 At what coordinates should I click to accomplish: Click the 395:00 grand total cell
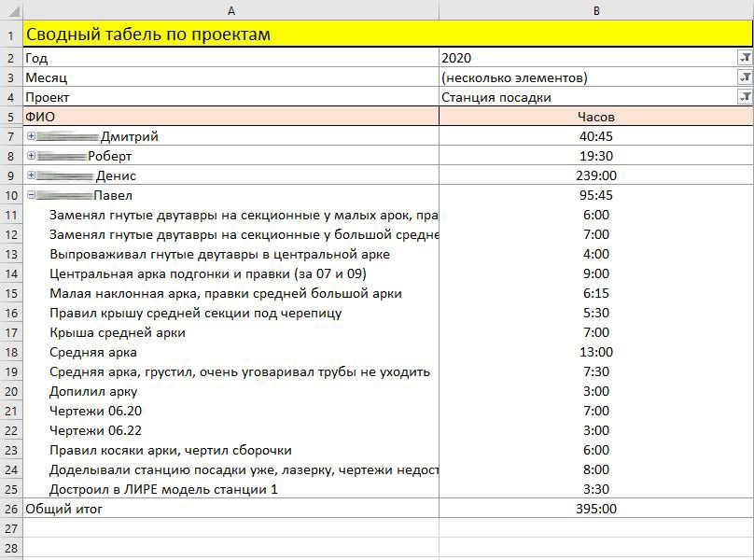[596, 509]
